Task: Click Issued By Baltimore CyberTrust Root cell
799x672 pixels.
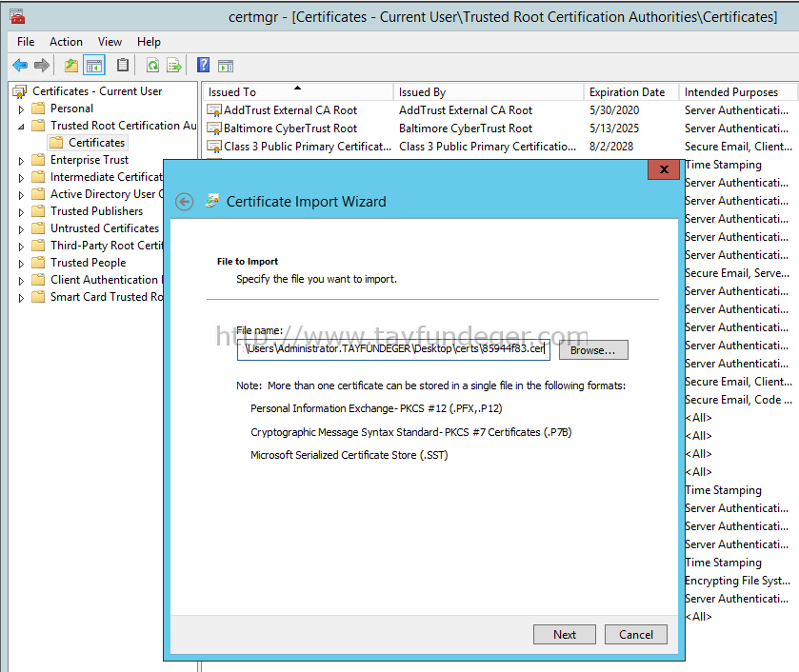Action: click(466, 128)
